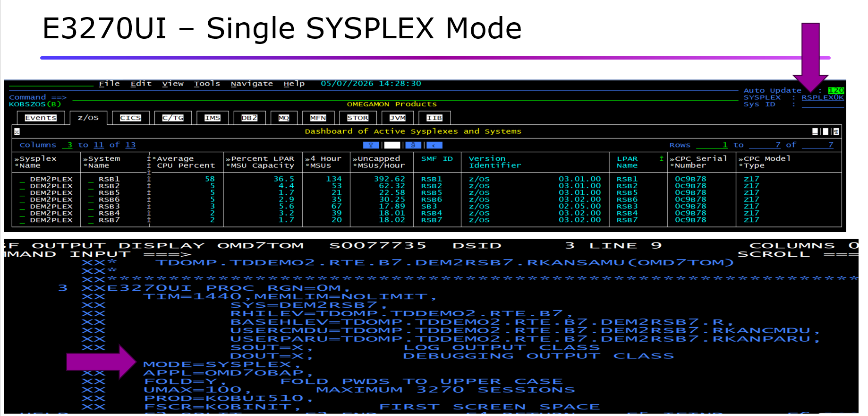868x416 pixels.
Task: Open the Tools menu
Action: [x=207, y=84]
